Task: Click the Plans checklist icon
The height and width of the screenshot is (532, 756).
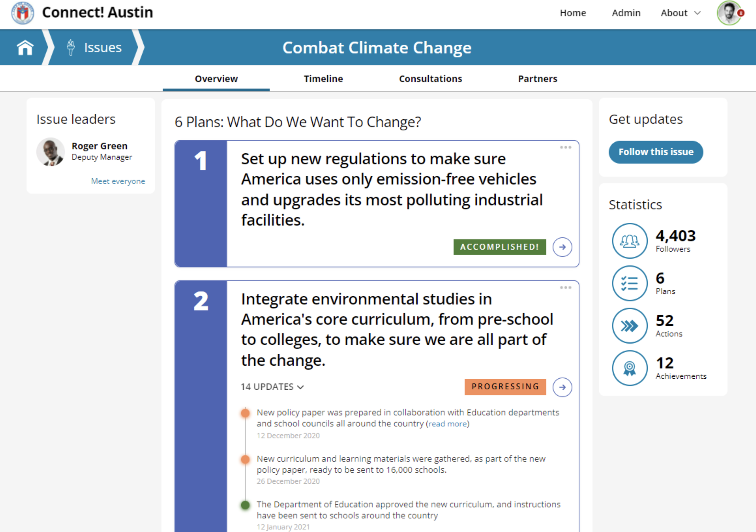Action: [629, 283]
